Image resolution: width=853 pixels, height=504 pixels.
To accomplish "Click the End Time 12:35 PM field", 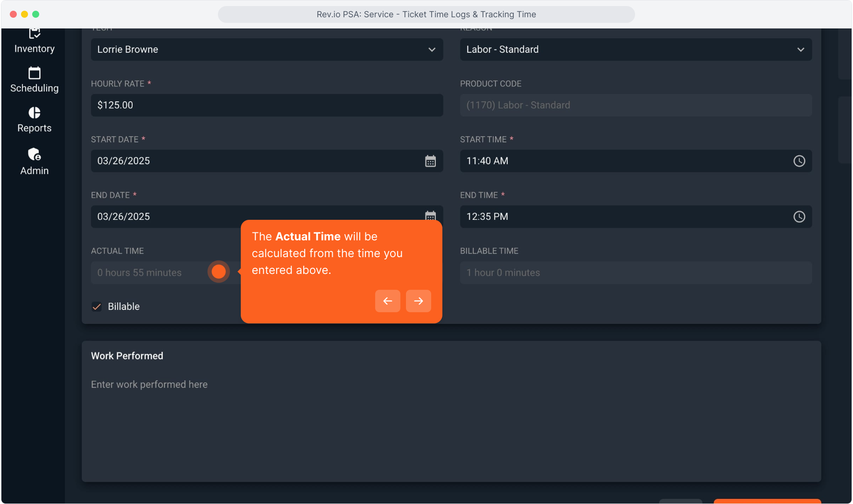I will pos(621,217).
